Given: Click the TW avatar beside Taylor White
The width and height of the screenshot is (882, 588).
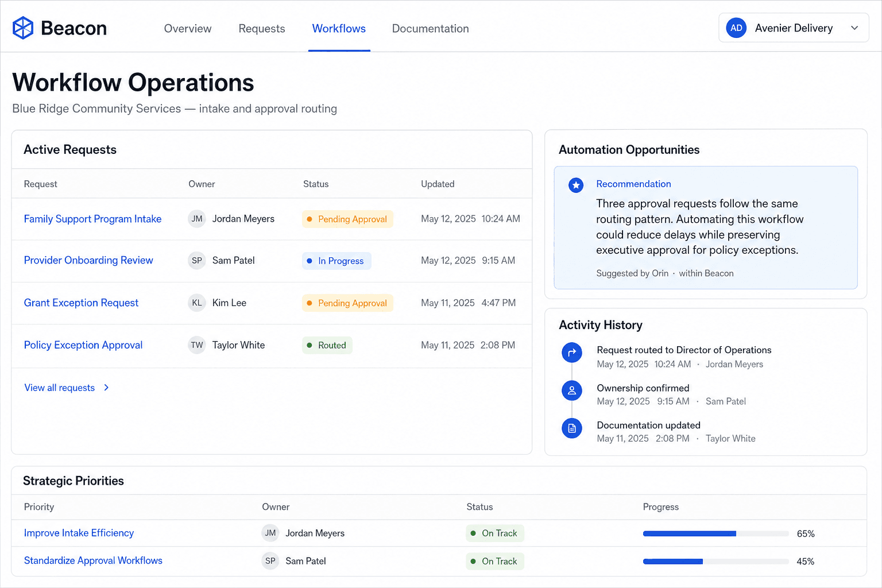Looking at the screenshot, I should [x=197, y=345].
